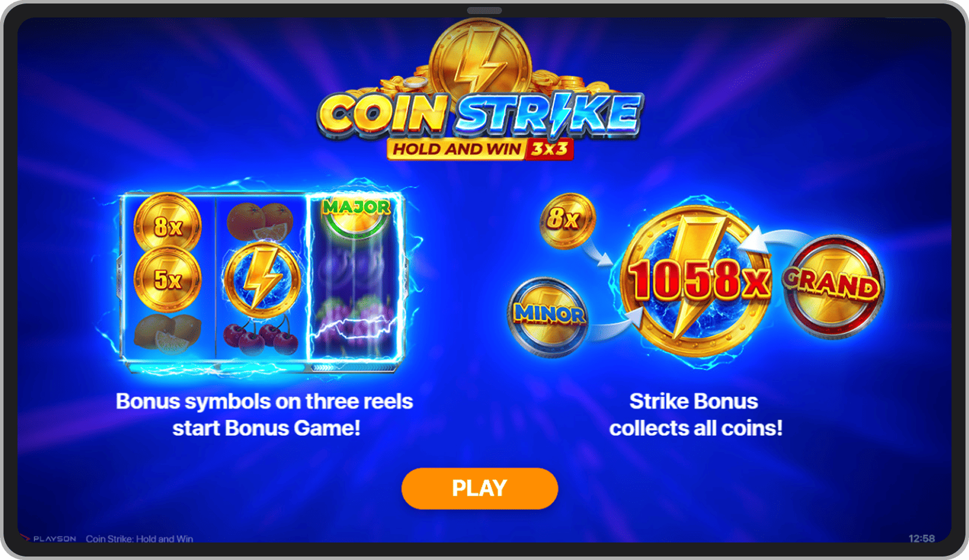Image resolution: width=969 pixels, height=560 pixels.
Task: Click the small 8x coin near Strike Bonus
Action: pos(566,220)
